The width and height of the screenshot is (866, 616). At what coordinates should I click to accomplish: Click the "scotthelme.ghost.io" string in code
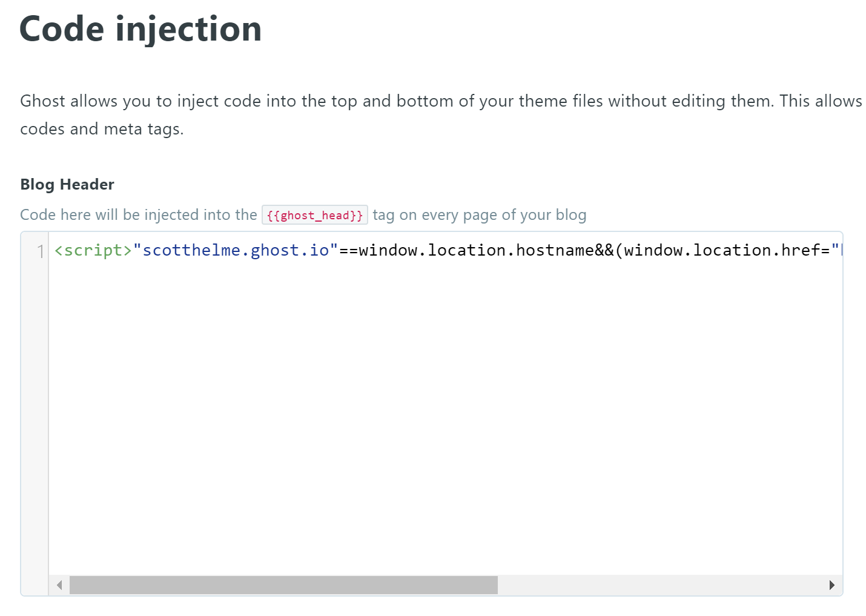(235, 250)
